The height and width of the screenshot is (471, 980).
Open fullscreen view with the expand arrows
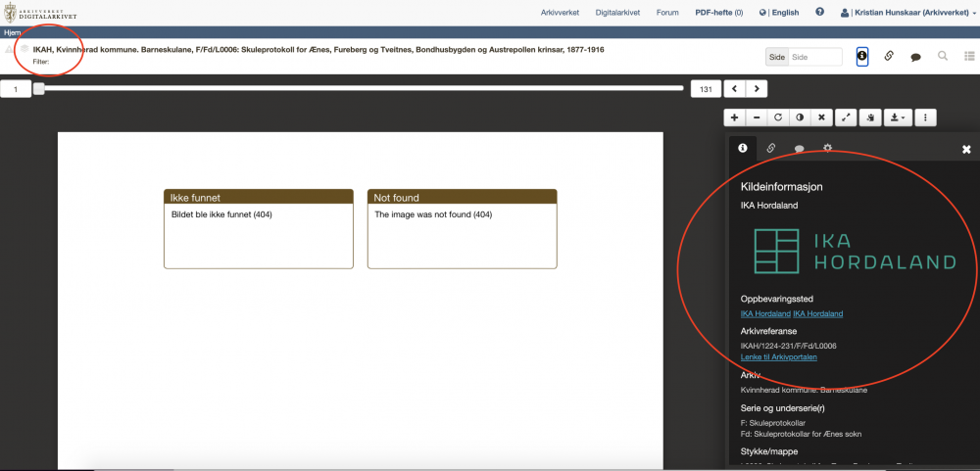pos(847,118)
